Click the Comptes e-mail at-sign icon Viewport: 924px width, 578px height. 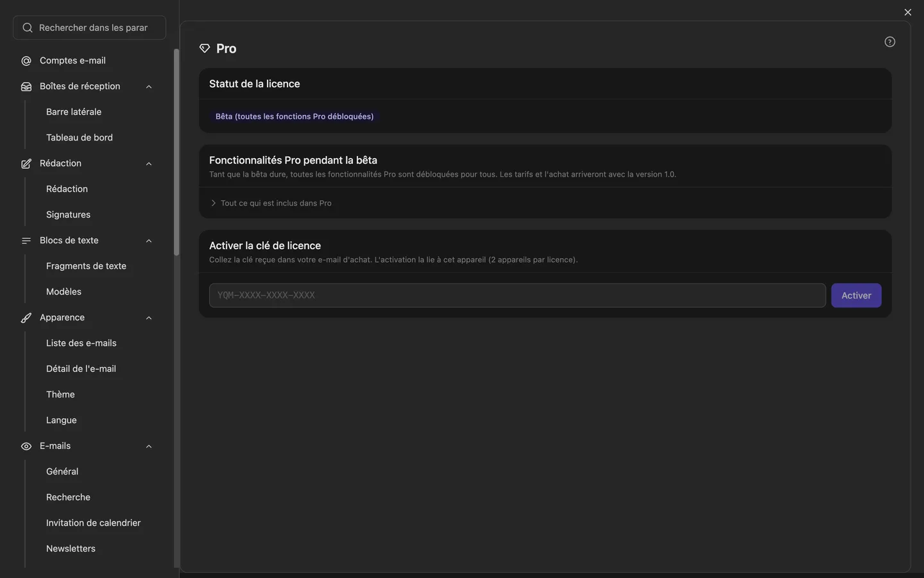[26, 61]
